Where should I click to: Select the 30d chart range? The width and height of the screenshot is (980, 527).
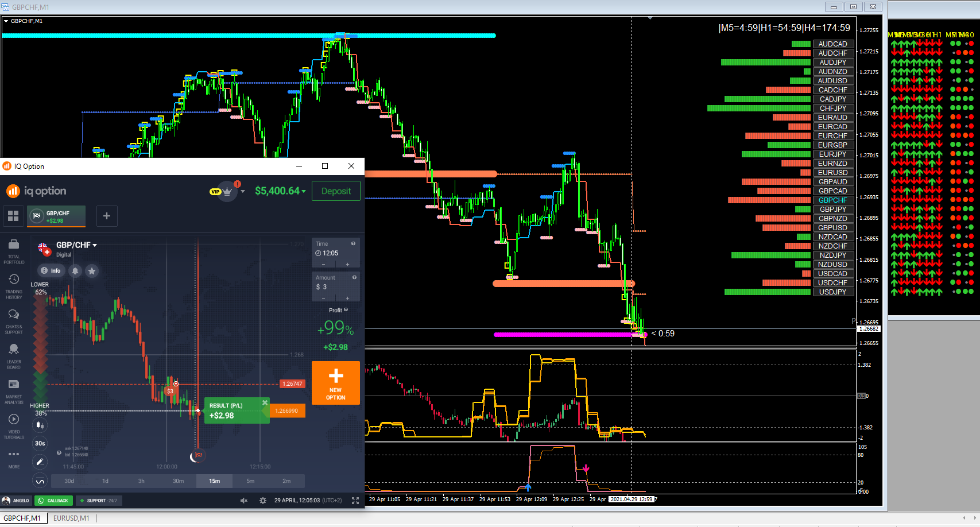point(69,481)
